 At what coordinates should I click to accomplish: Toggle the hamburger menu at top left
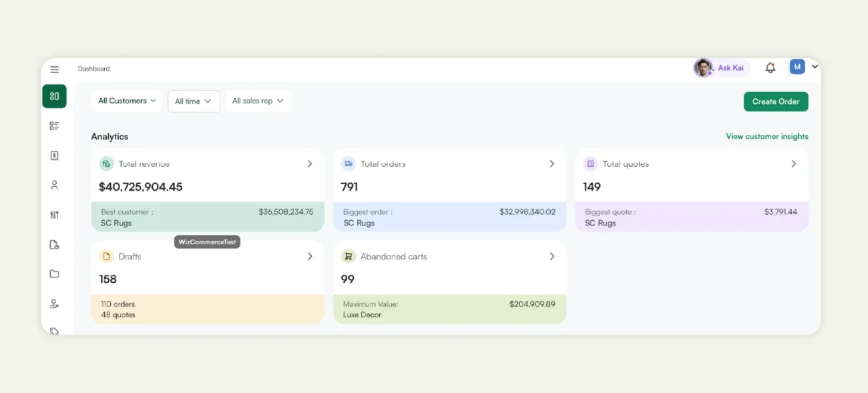click(x=54, y=69)
